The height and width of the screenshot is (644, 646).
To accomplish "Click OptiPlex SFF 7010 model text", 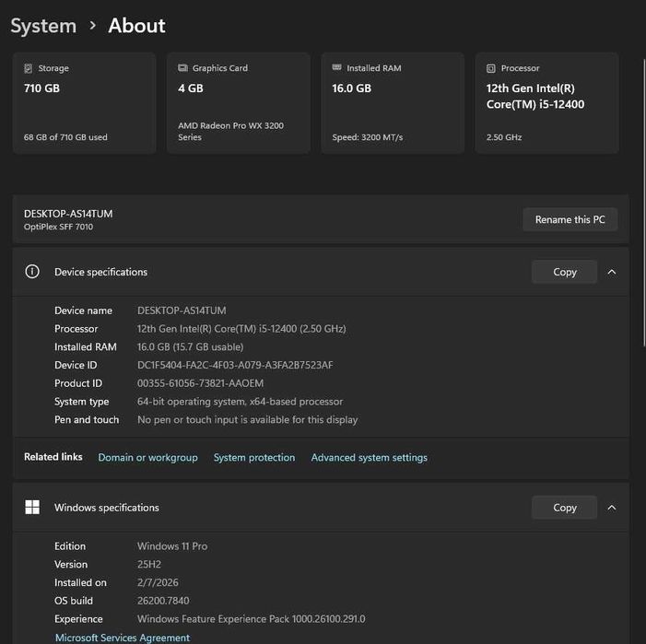I will (x=58, y=227).
